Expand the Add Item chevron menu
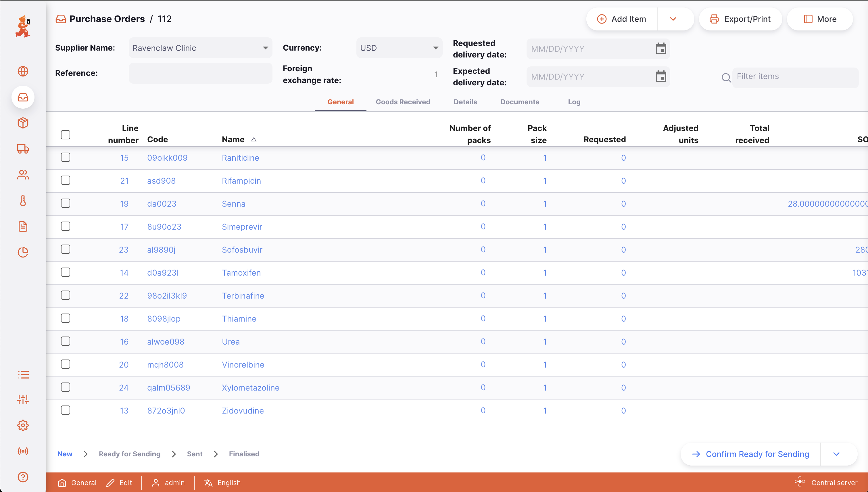The height and width of the screenshot is (492, 868). click(x=673, y=19)
